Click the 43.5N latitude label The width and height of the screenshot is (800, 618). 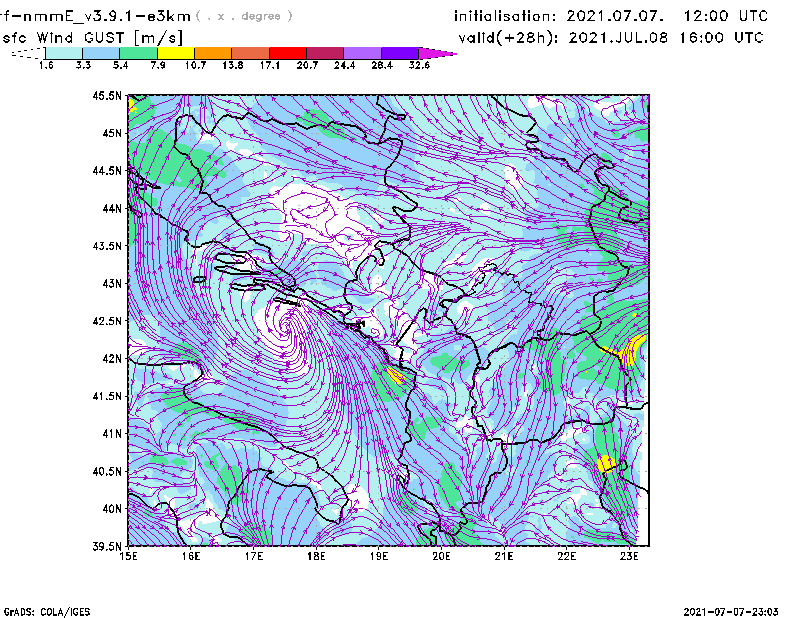pyautogui.click(x=107, y=245)
